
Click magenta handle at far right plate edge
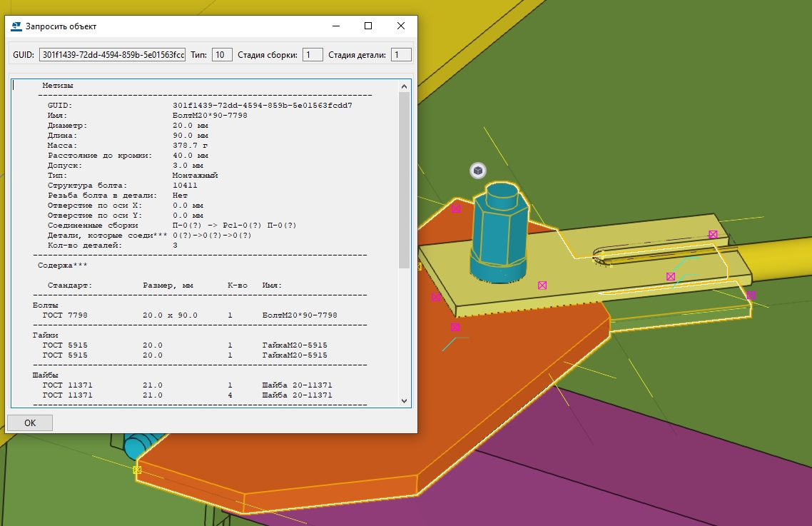[751, 295]
